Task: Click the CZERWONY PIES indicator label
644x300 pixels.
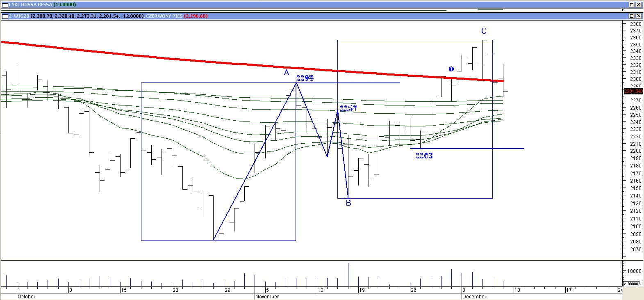Action: coord(164,16)
